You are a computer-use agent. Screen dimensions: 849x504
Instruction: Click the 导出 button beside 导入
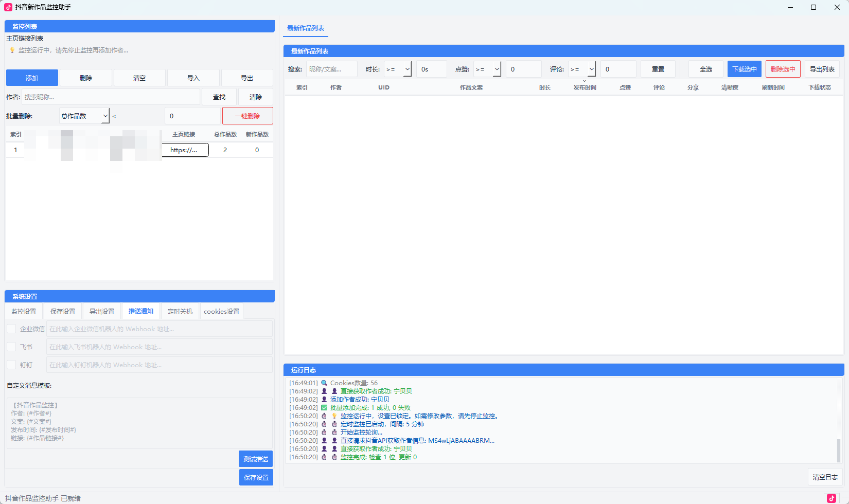(247, 78)
